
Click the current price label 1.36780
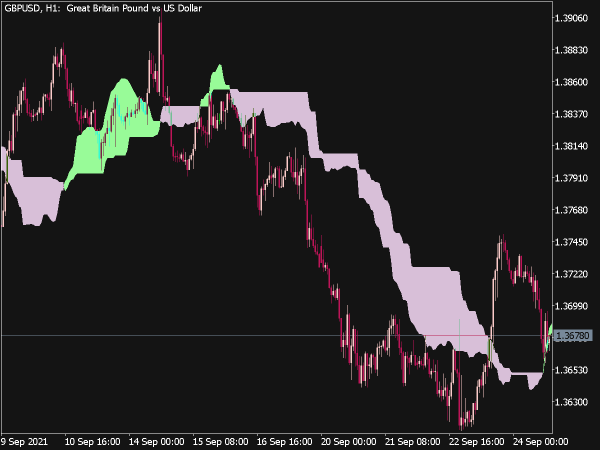pos(572,336)
